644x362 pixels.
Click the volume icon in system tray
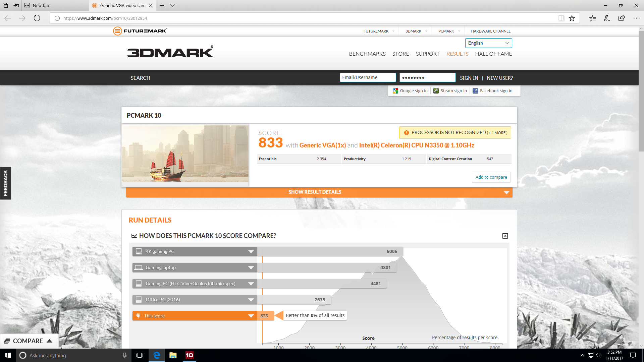click(x=598, y=355)
